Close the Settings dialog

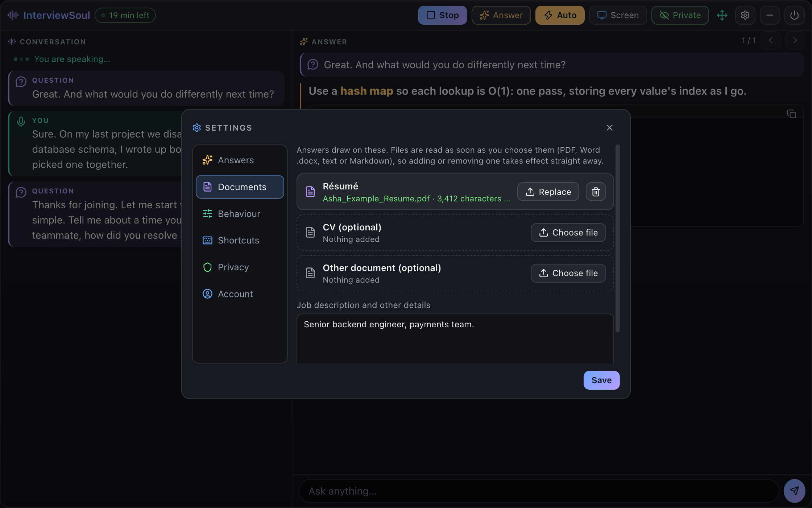click(x=609, y=128)
